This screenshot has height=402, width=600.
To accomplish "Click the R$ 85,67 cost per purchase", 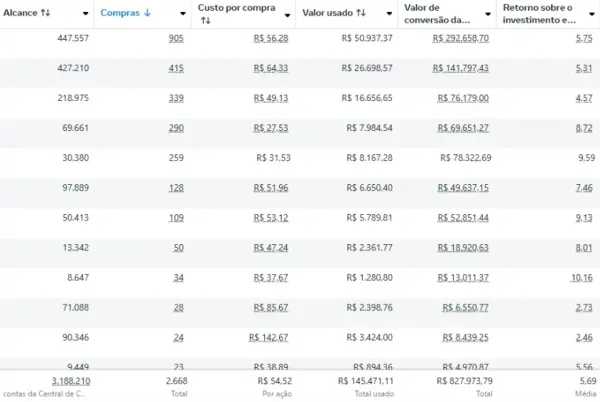I will (x=271, y=308).
